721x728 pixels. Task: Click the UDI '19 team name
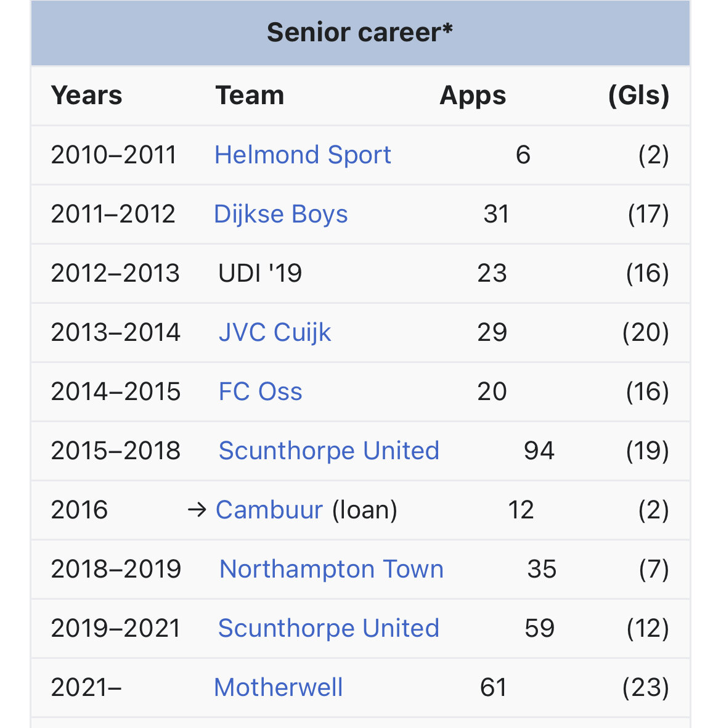click(x=261, y=273)
